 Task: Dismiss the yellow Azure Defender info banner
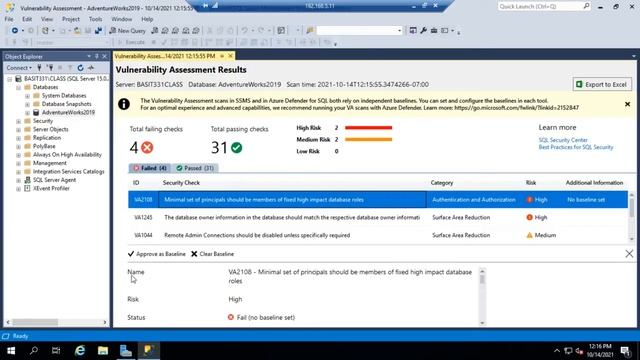coord(627,104)
